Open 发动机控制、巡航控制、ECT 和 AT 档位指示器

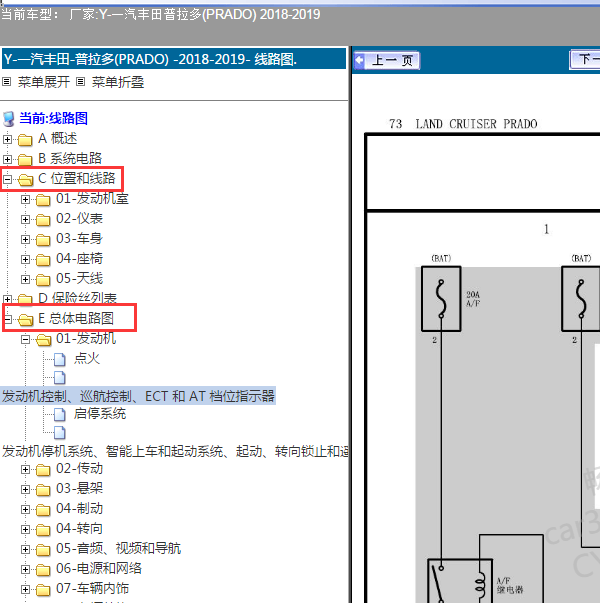pyautogui.click(x=138, y=396)
